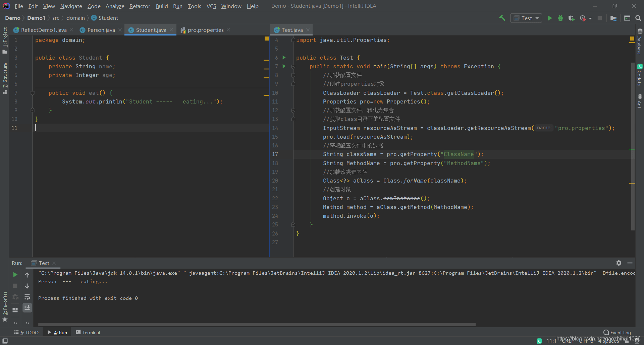
Task: Toggle scroll to end in the Run console
Action: tap(27, 307)
